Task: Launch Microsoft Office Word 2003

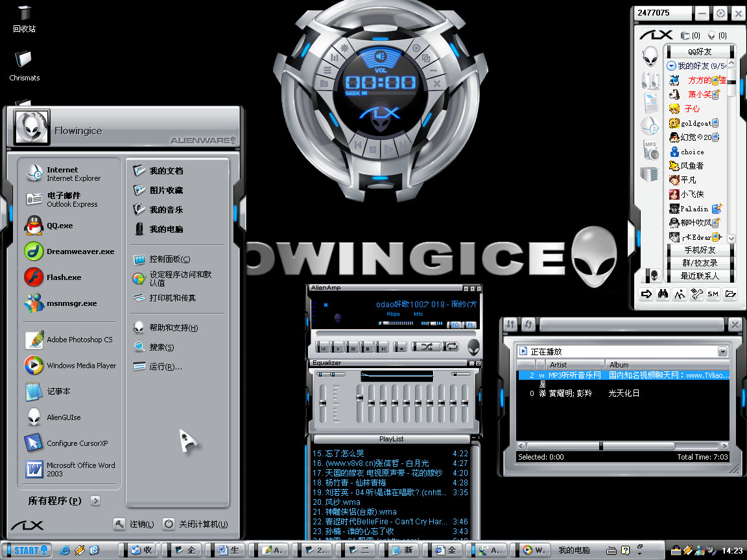Action: (x=70, y=469)
